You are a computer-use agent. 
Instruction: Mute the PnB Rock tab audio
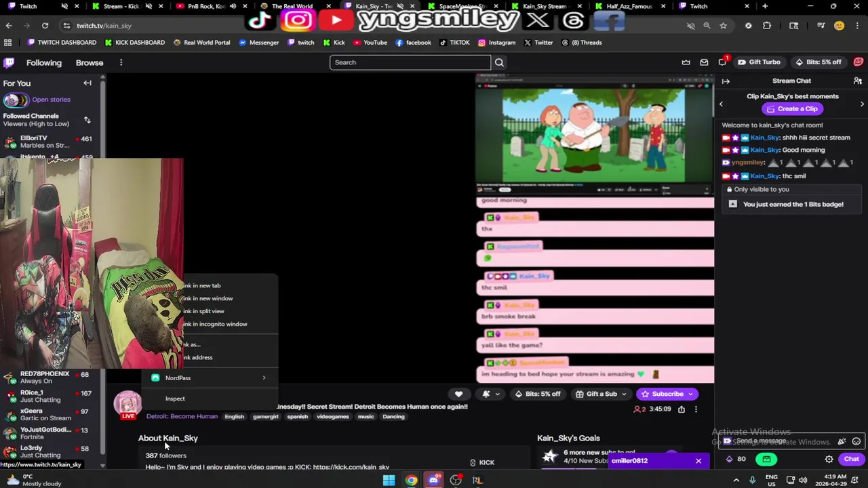coord(233,6)
